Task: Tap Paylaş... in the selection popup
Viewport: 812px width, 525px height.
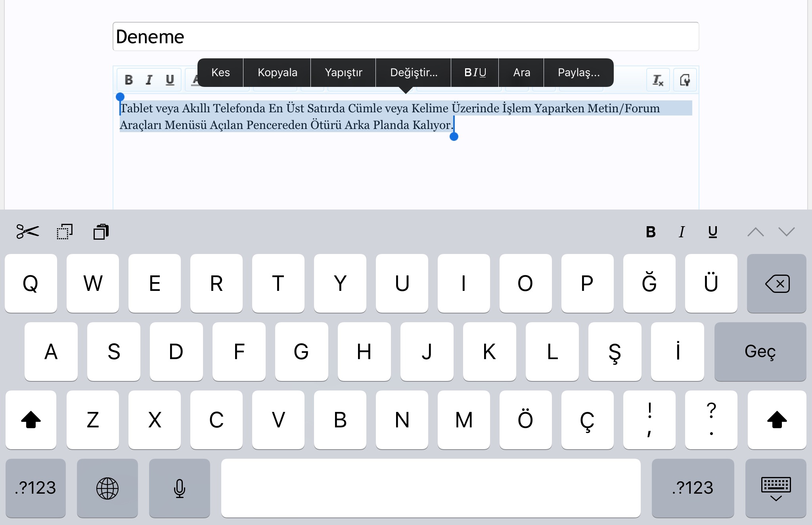Action: 578,73
